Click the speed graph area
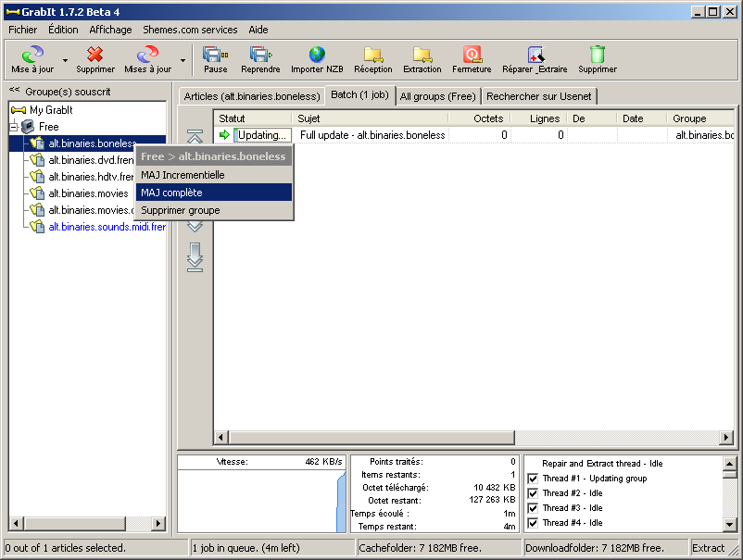This screenshot has height=560, width=743. pyautogui.click(x=262, y=502)
